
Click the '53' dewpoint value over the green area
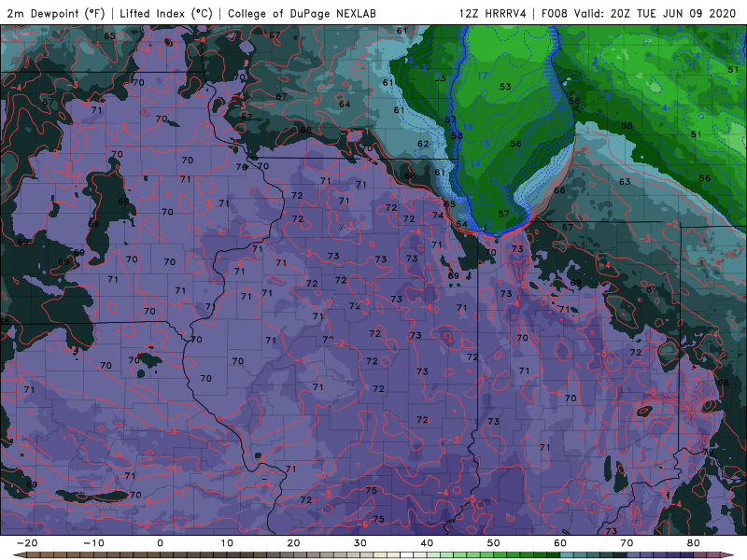pos(505,87)
